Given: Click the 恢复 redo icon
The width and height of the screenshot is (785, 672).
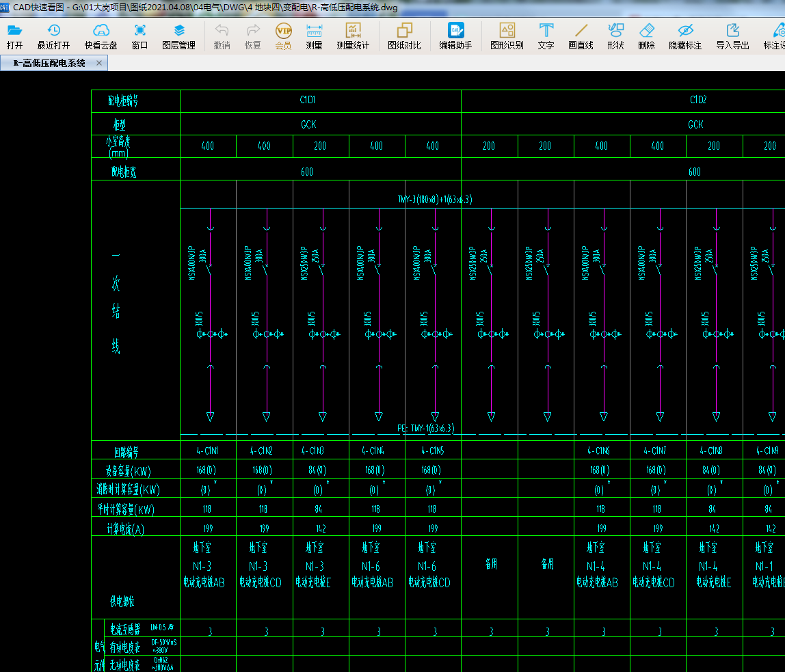Looking at the screenshot, I should click(x=253, y=36).
